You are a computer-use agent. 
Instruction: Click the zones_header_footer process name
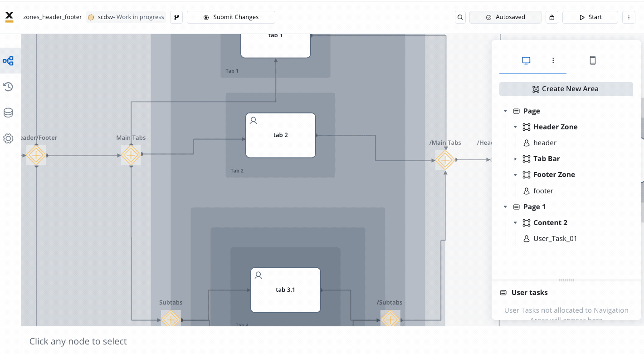53,17
